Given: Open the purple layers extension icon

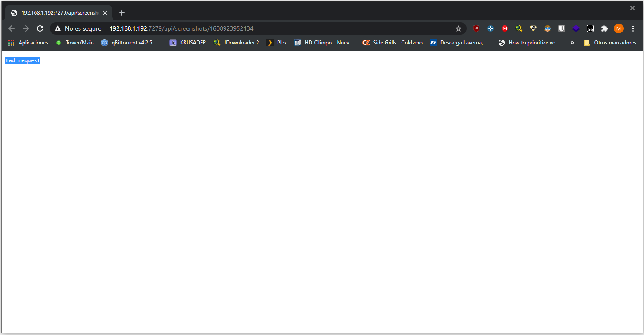Looking at the screenshot, I should (x=576, y=28).
